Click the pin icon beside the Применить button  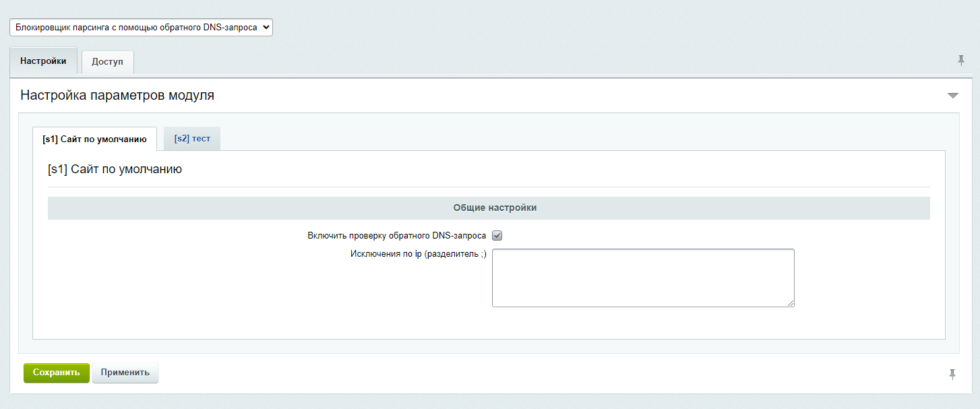(x=952, y=374)
